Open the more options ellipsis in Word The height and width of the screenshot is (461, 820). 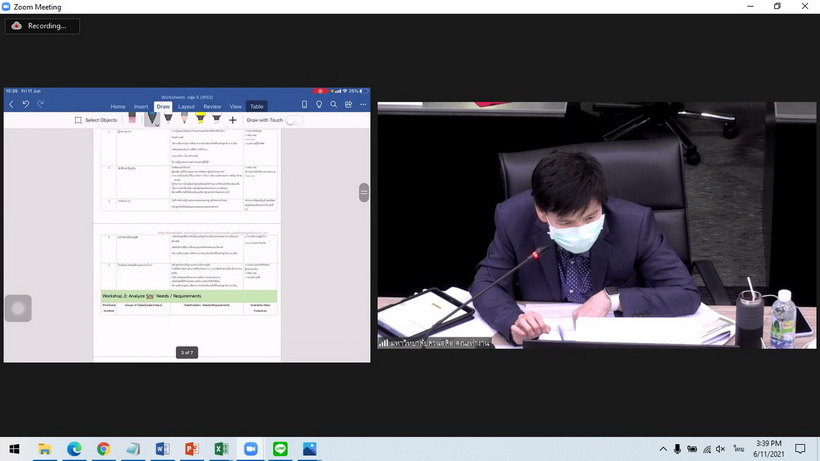pyautogui.click(x=363, y=105)
